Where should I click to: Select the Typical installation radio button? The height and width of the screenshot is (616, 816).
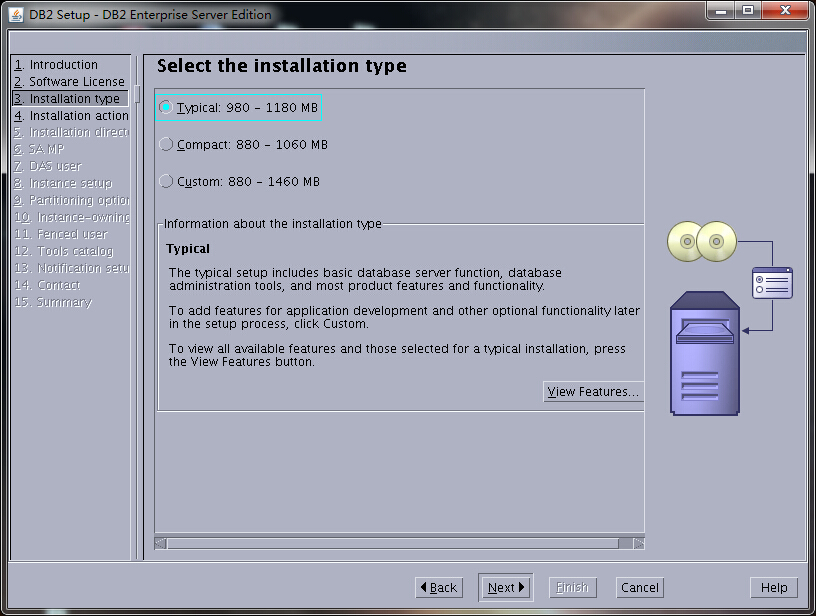pos(166,108)
